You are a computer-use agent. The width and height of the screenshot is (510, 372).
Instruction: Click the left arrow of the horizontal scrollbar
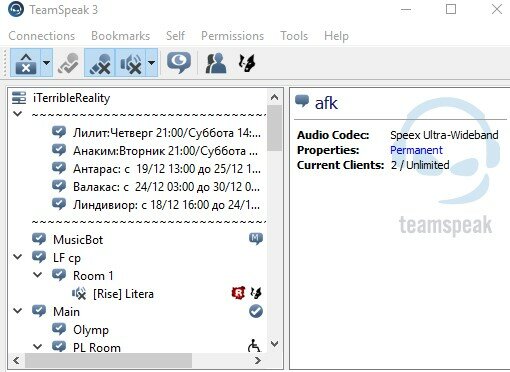[x=16, y=360]
